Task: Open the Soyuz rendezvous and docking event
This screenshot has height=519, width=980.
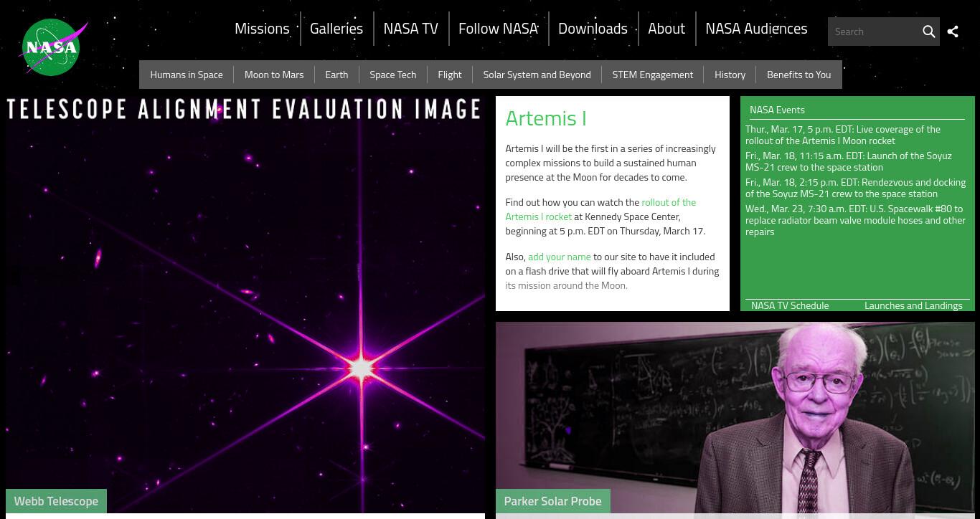Action: 855,188
